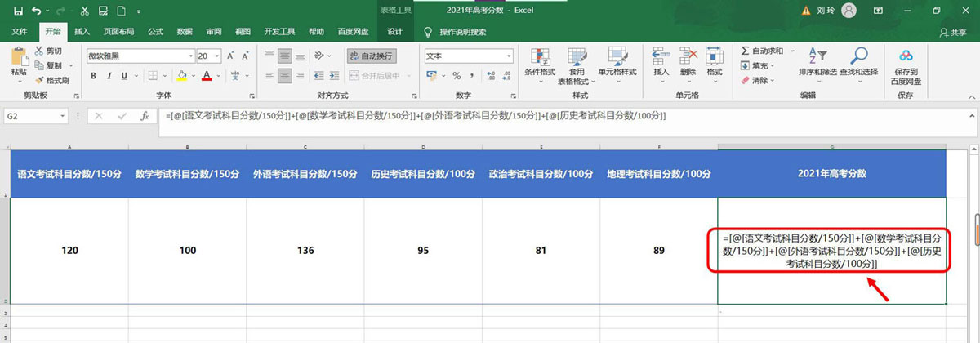Decrease font size with smaller A
The width and height of the screenshot is (980, 343).
[245, 56]
